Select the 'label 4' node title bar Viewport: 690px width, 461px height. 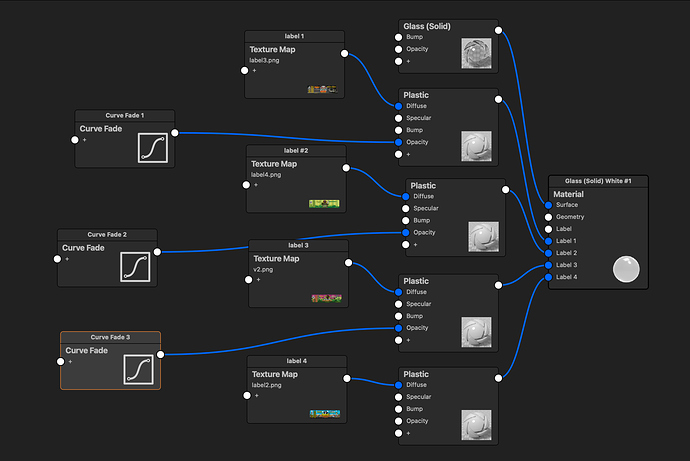click(297, 361)
